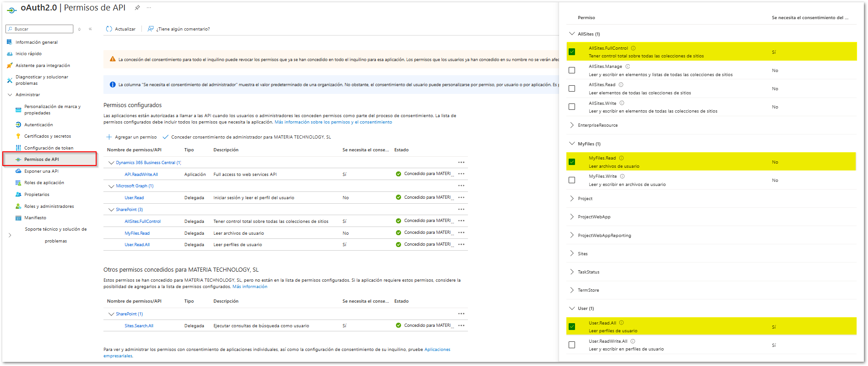Open the User.Read.All link in the configured permissions table
The width and height of the screenshot is (868, 366).
coord(137,245)
